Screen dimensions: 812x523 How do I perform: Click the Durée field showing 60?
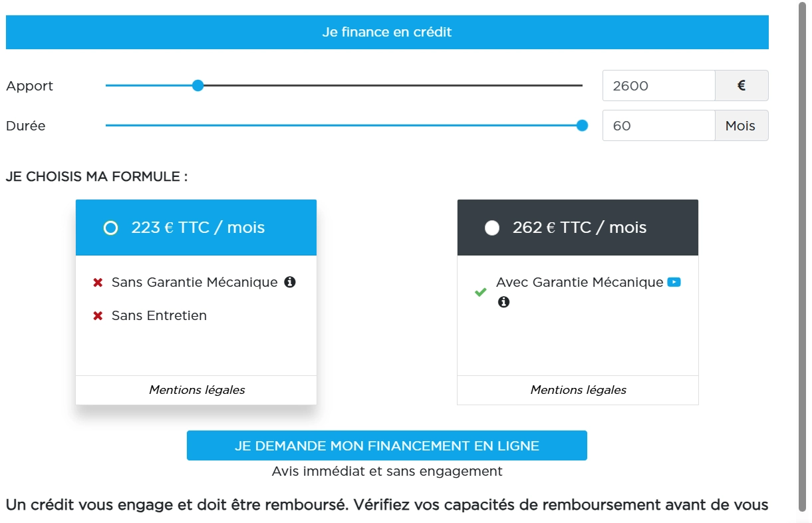tap(659, 126)
